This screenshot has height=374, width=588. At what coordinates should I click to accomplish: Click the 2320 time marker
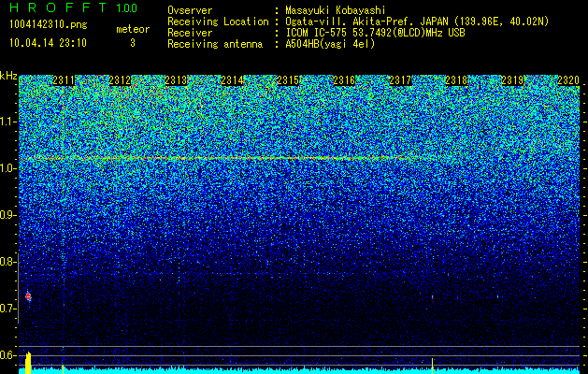pos(568,80)
